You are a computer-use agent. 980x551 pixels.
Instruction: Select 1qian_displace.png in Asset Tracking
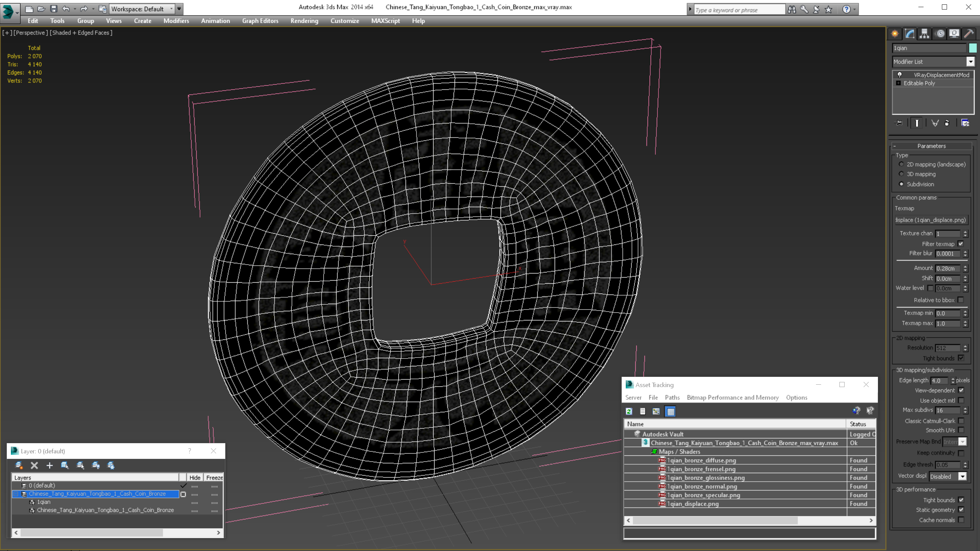[x=692, y=503]
